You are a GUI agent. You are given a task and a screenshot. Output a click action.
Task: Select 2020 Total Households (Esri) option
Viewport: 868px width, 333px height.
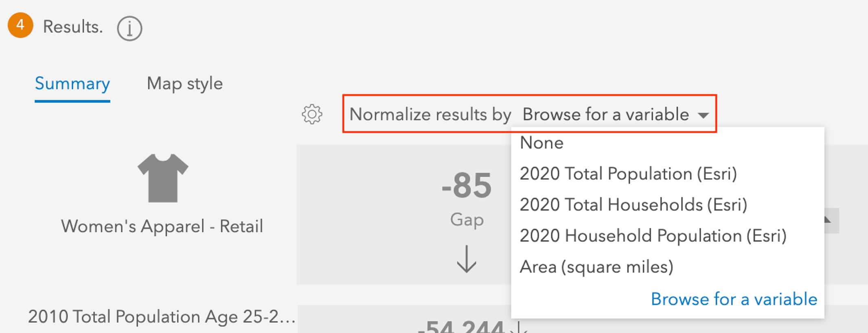coord(633,205)
